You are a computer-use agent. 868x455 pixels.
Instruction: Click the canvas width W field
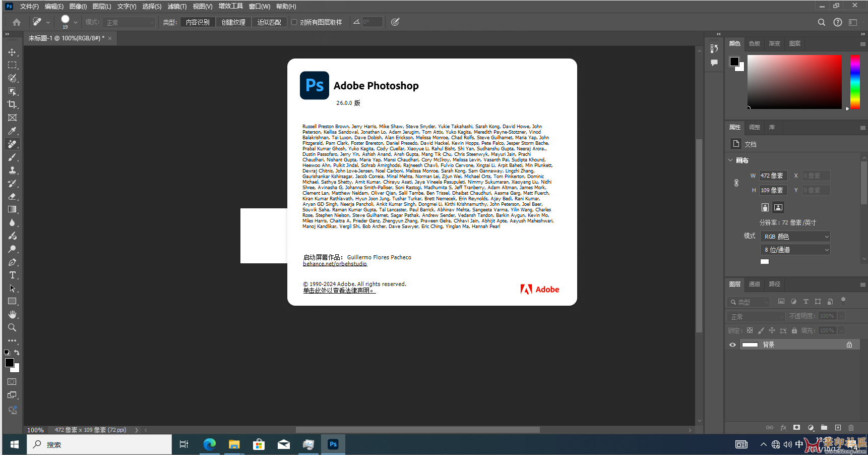[773, 176]
